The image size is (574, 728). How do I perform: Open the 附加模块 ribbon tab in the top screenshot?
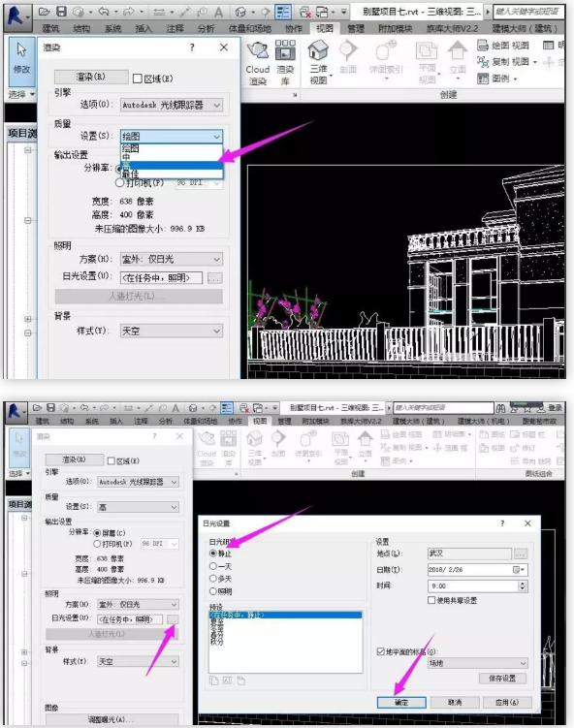click(x=396, y=28)
